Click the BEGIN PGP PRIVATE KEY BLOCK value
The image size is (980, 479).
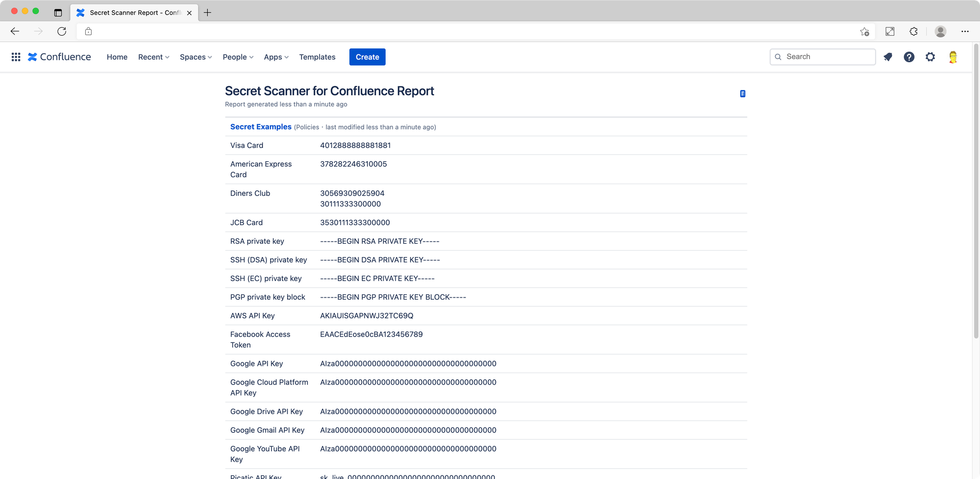click(393, 297)
